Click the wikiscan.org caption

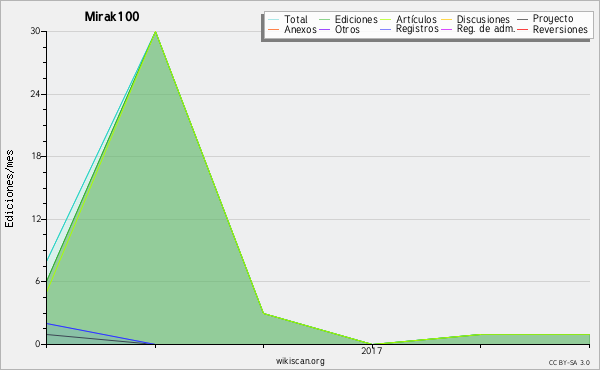click(x=300, y=361)
